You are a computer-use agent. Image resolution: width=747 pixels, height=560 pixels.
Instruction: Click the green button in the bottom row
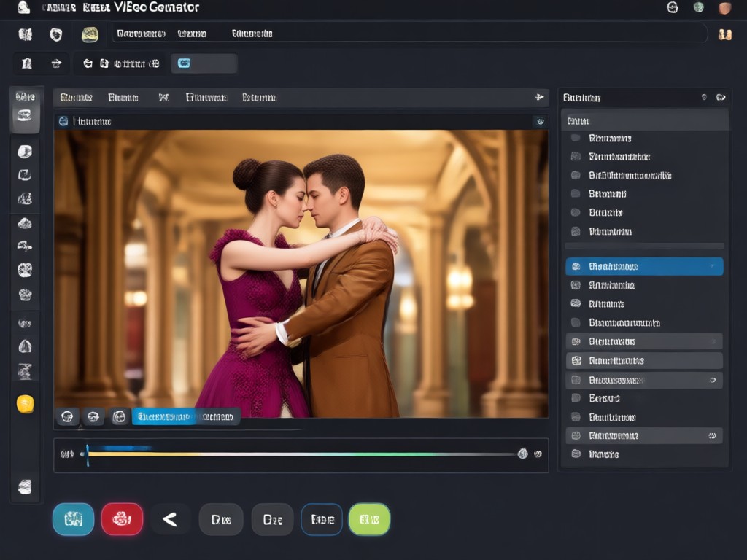370,519
